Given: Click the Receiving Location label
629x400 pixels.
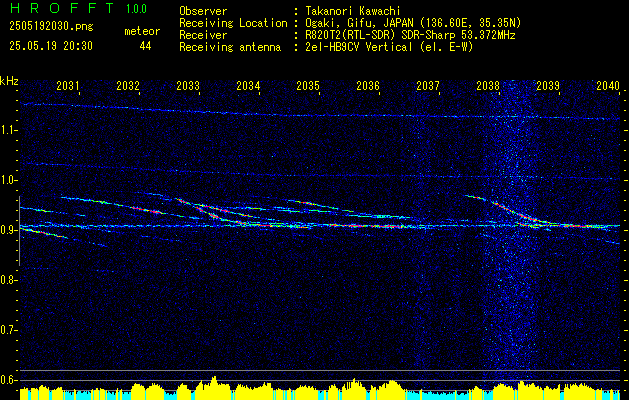Looking at the screenshot, I should pos(233,23).
